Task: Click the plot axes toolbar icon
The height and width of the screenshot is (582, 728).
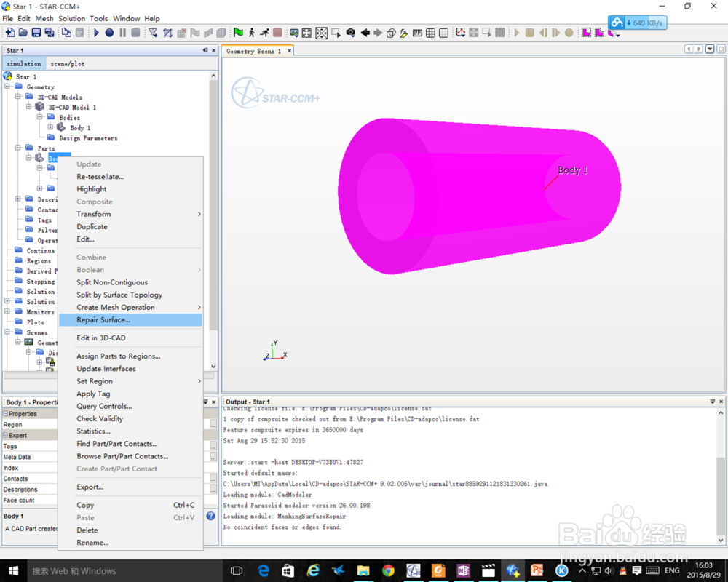Action: pos(461,33)
